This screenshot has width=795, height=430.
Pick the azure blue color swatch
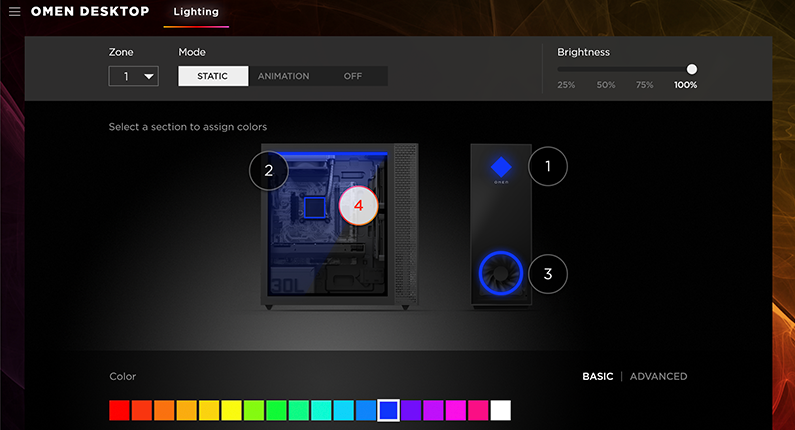point(366,410)
